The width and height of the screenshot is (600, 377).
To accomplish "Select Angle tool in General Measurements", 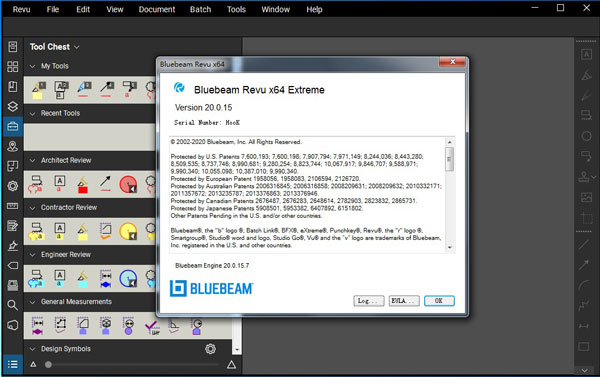I will pos(174,326).
